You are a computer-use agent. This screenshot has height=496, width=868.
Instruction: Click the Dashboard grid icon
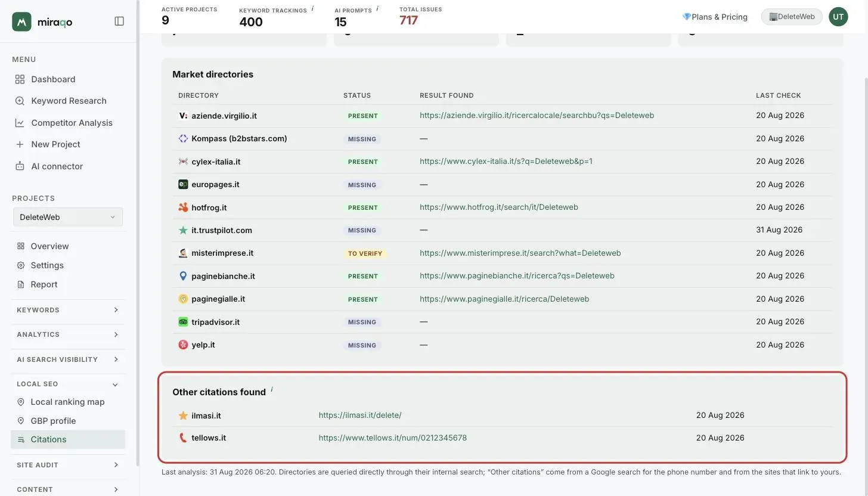pos(20,79)
